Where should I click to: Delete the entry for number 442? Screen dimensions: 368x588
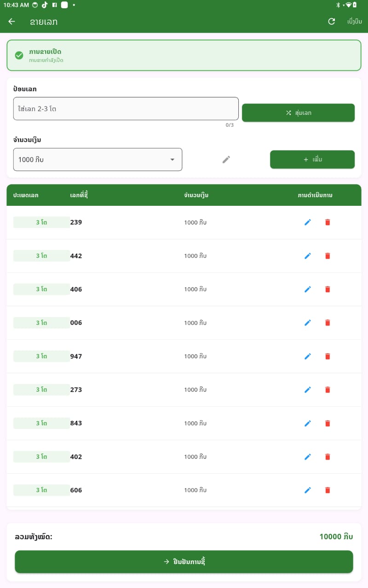pyautogui.click(x=328, y=256)
